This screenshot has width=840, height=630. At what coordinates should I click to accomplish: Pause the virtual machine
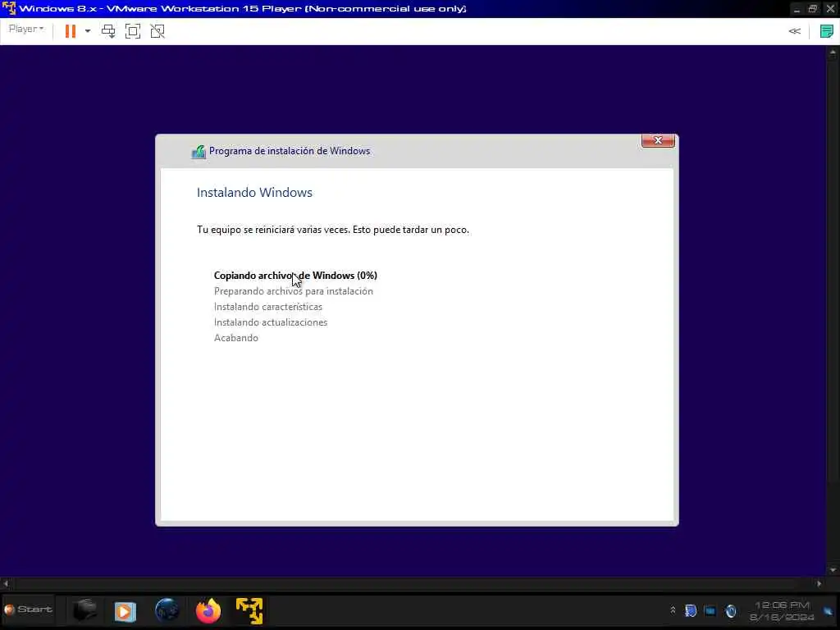(x=71, y=31)
